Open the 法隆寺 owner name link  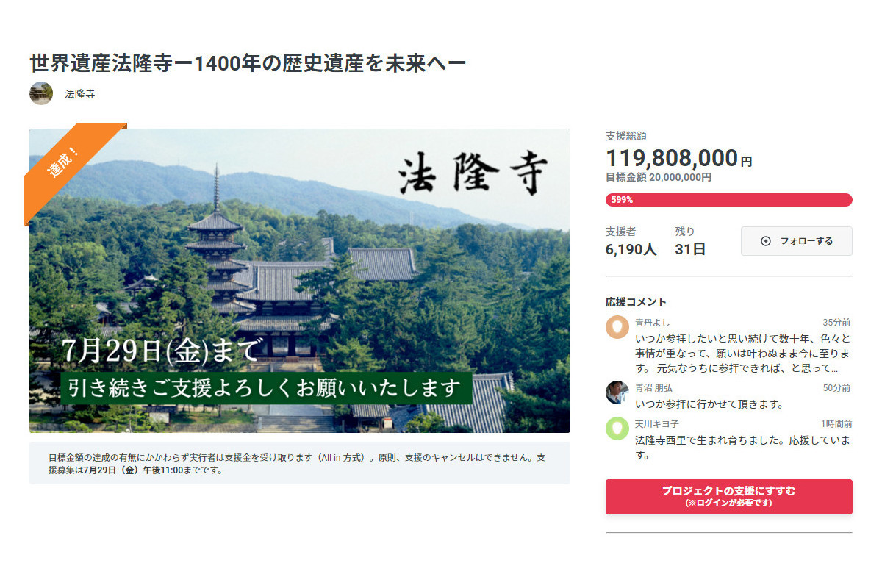79,94
